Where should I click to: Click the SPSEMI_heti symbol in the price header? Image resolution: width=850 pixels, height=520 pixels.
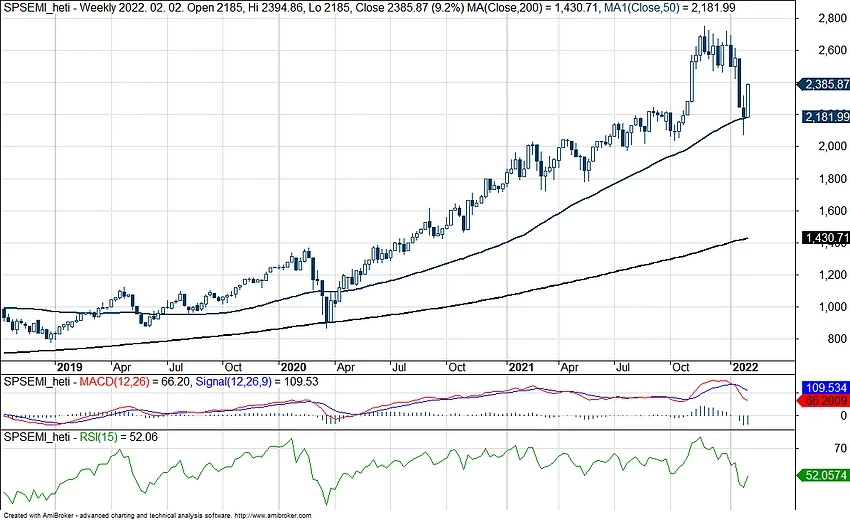point(37,8)
